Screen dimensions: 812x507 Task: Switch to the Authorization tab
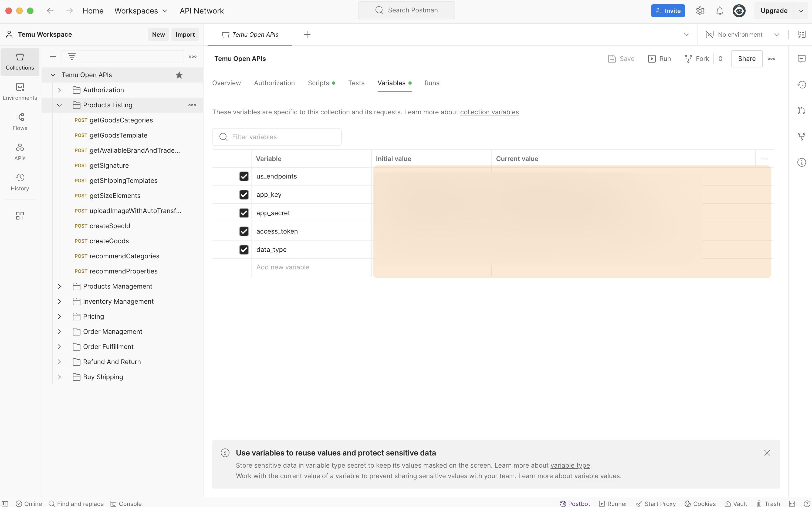[x=274, y=83]
